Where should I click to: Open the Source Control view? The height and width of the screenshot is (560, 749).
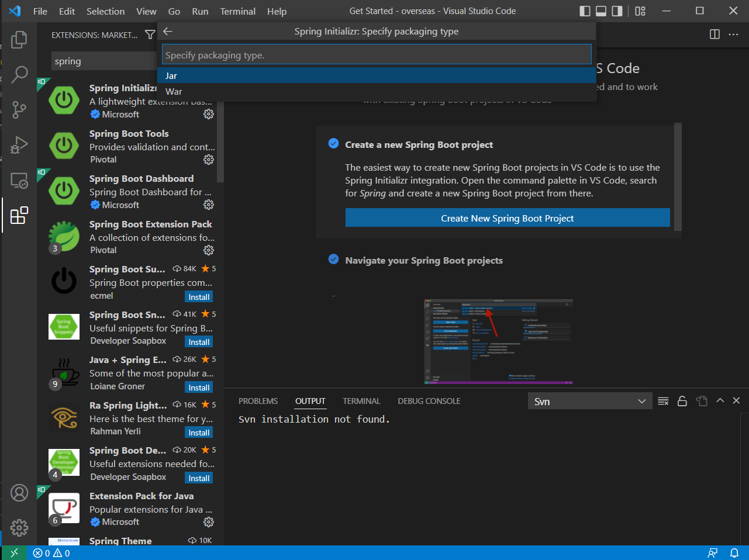click(19, 109)
